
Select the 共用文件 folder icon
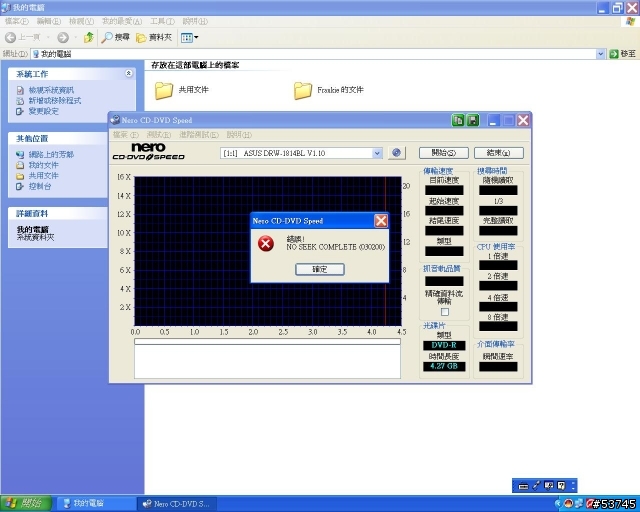click(x=164, y=90)
